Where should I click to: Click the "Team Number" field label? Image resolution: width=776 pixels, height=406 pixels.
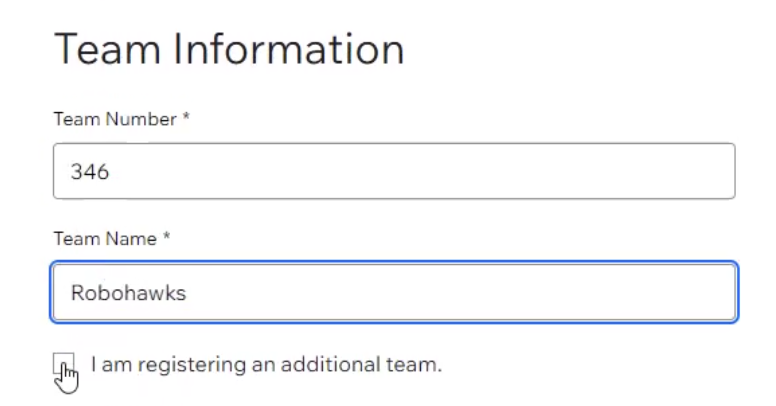click(x=114, y=119)
